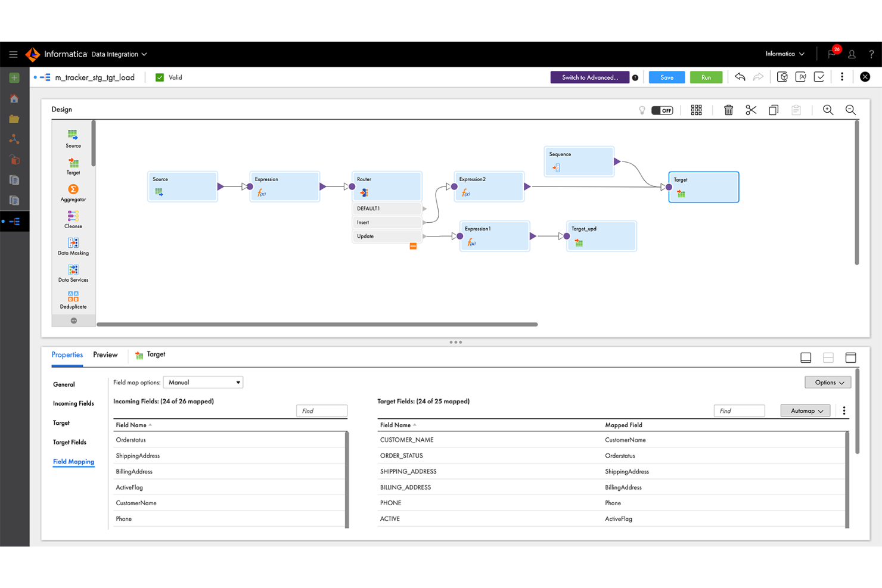Viewport: 882px width, 588px height.
Task: Toggle the light bulb suggestions indicator
Action: point(642,110)
